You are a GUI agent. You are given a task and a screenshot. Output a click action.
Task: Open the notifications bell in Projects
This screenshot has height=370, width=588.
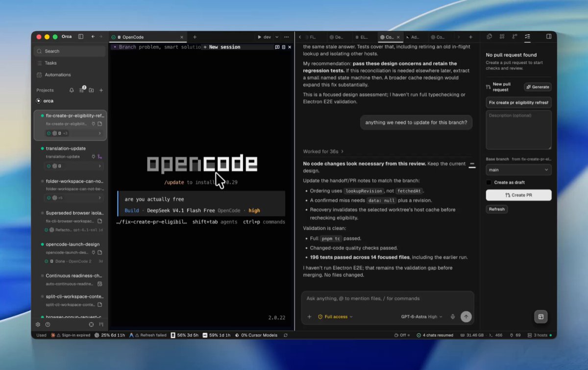click(72, 90)
